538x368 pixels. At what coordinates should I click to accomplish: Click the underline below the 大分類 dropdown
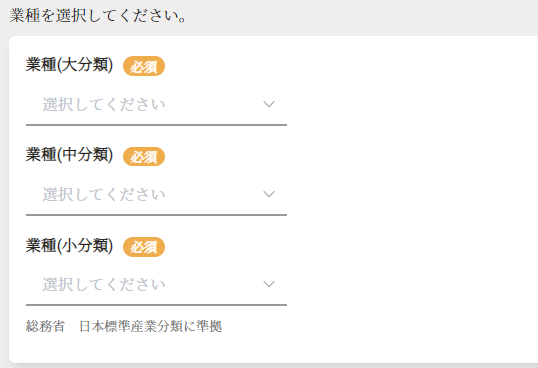click(x=156, y=125)
